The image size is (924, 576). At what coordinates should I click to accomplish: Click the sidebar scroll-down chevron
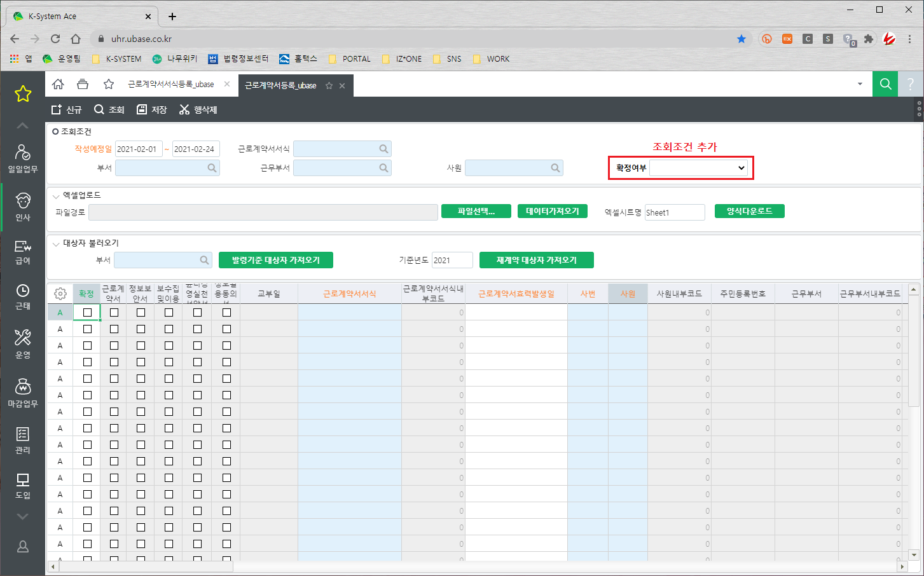click(22, 517)
